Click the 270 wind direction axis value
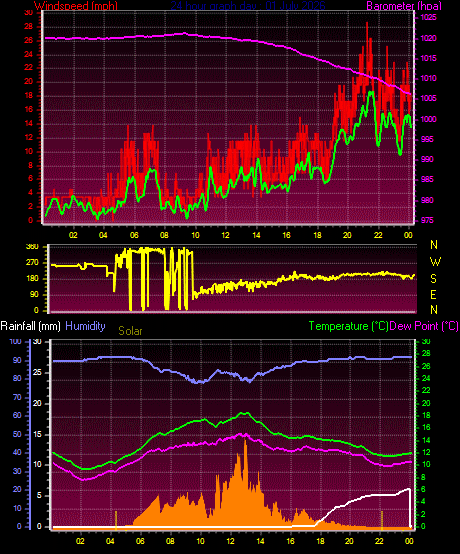Viewport: 460px width, 554px height. (x=32, y=263)
